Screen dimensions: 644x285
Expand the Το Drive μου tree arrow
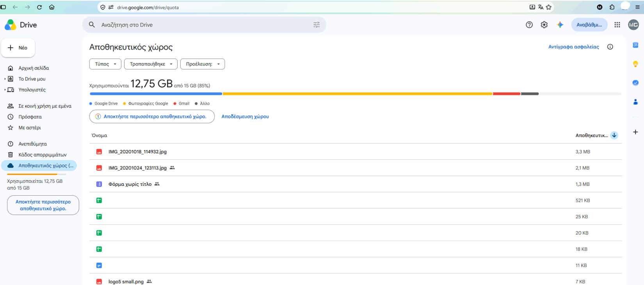(5, 79)
